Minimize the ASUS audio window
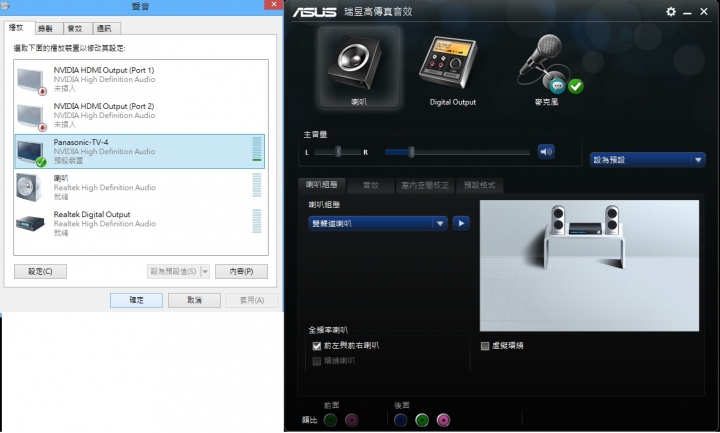Screen dimensions: 720x433 click(x=687, y=12)
